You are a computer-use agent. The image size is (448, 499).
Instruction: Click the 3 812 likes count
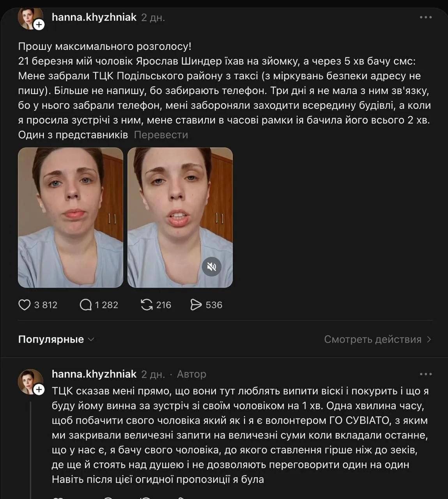click(x=46, y=305)
